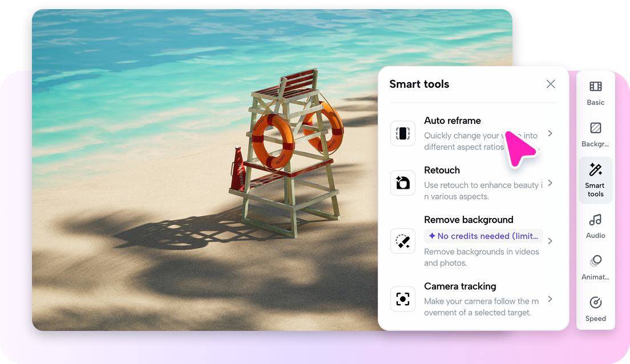
Task: Open the Remove background feature
Action: [468, 220]
